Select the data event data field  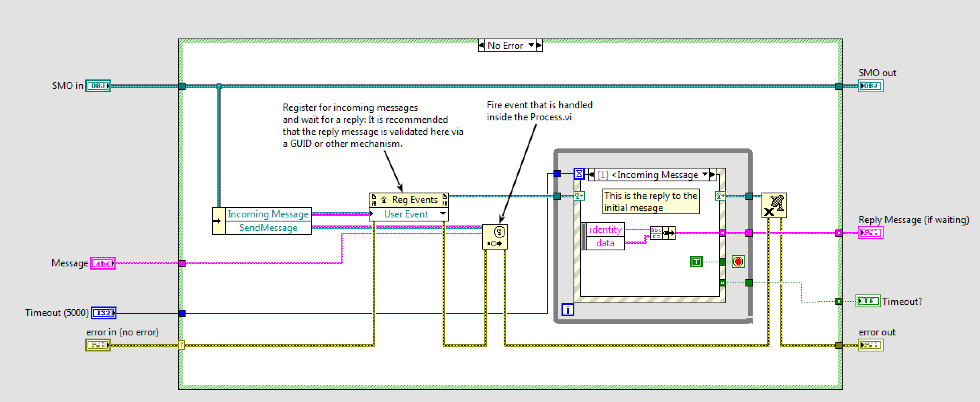click(x=605, y=243)
